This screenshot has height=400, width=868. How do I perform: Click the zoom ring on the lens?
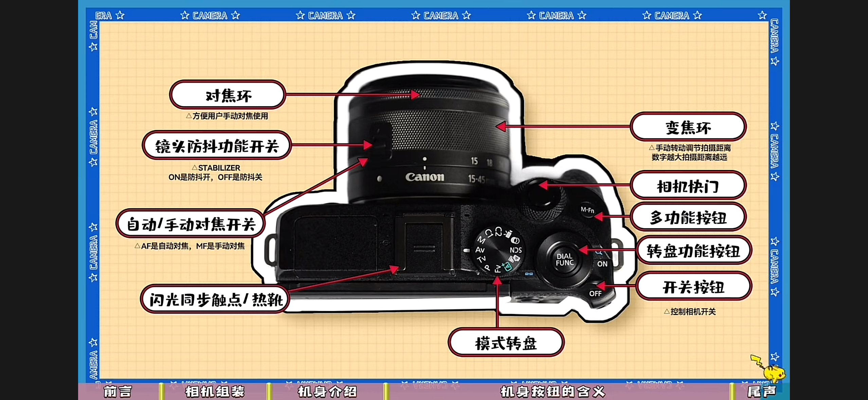tap(448, 131)
